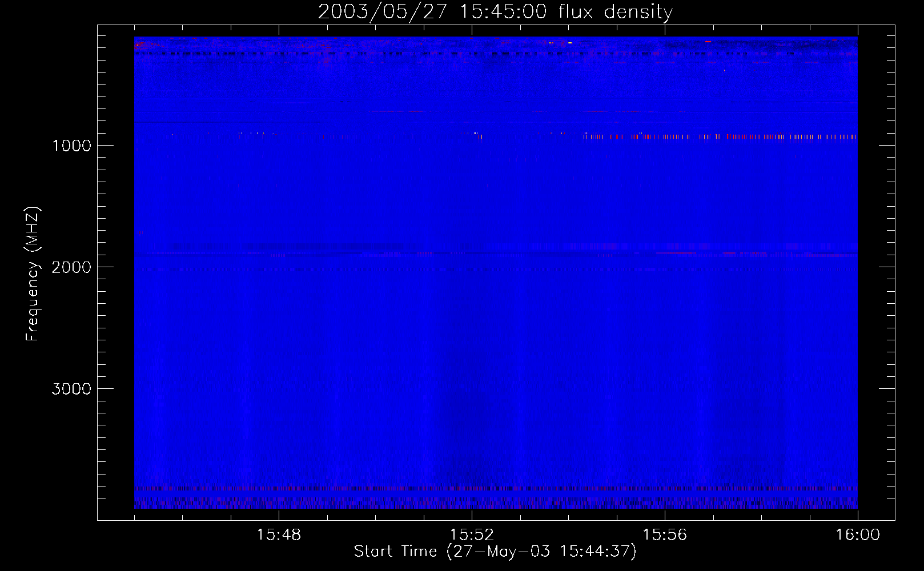Click the red interference streak near 1000 MHz
Image resolution: width=924 pixels, height=571 pixels.
[x=720, y=136]
